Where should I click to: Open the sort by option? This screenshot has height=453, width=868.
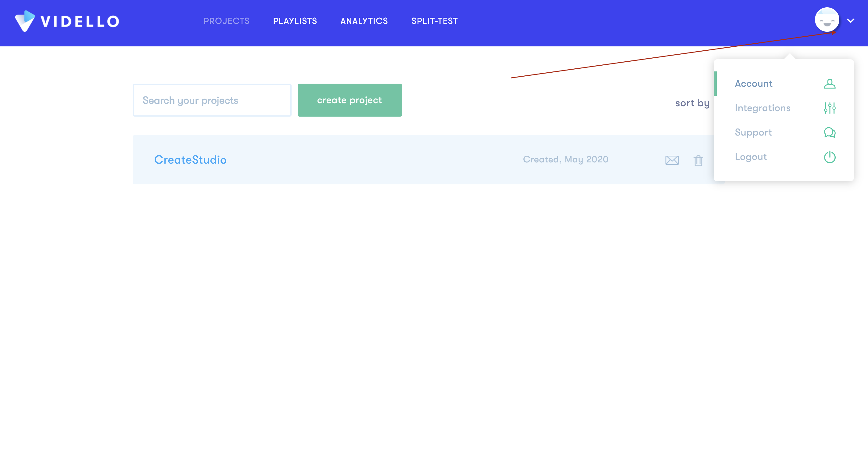(692, 103)
